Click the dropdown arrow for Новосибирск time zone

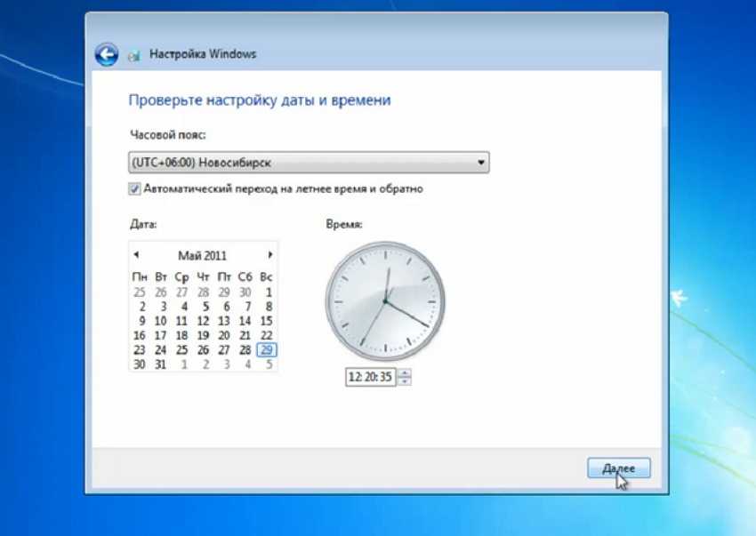[x=480, y=163]
